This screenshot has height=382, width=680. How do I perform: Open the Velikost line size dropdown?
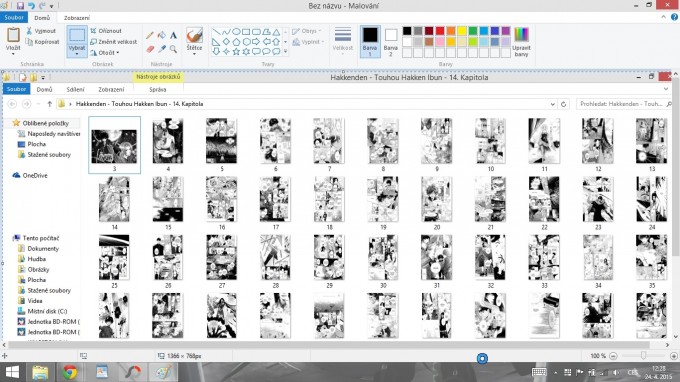click(343, 41)
